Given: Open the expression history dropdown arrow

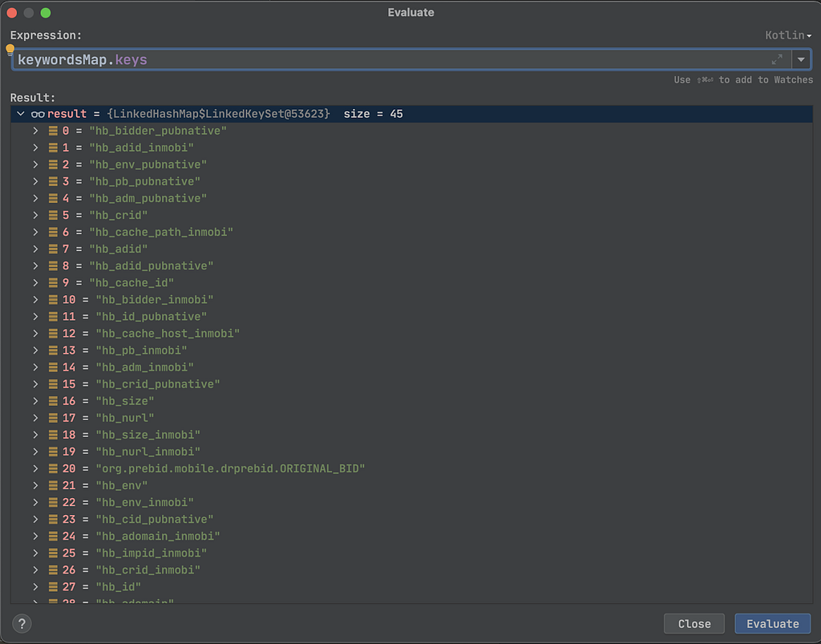Looking at the screenshot, I should 801,59.
